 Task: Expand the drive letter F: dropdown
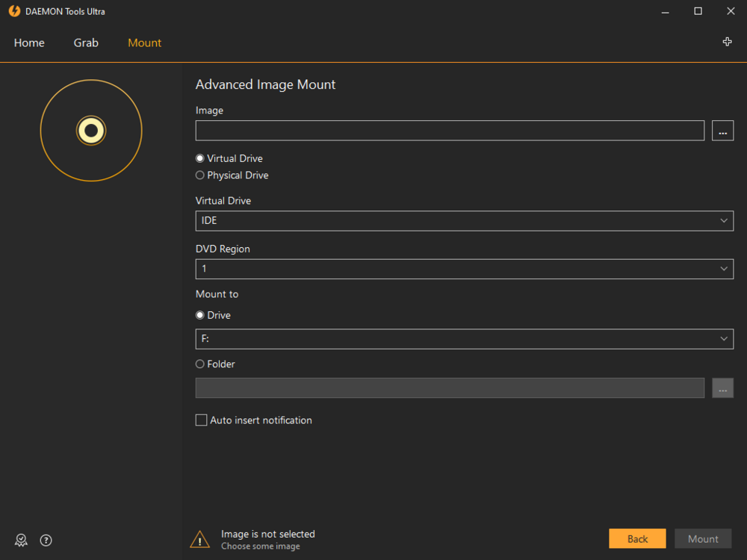pos(464,339)
